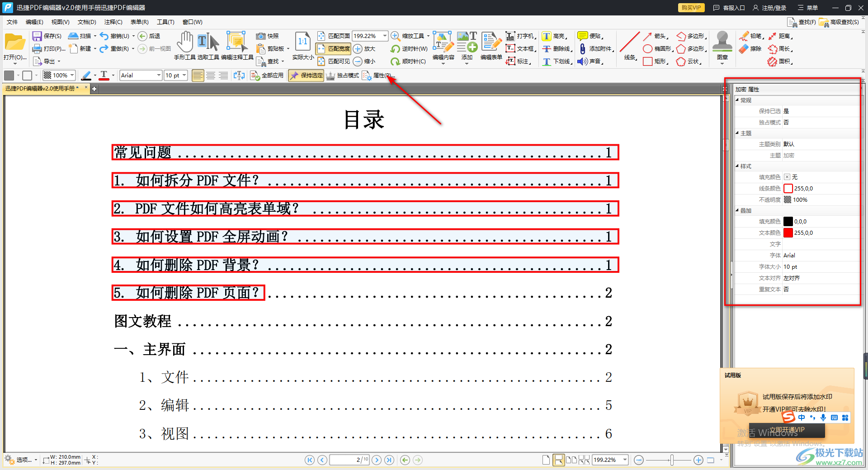Select the Line drawing tool

630,46
